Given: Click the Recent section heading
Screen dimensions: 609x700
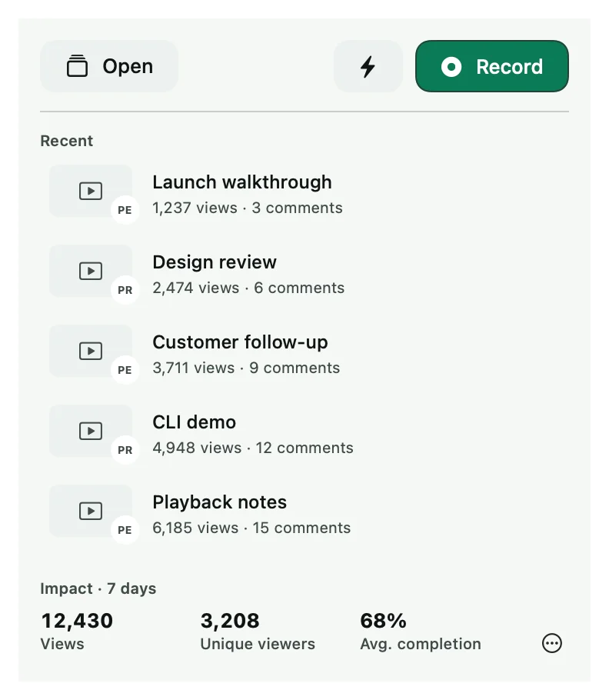Looking at the screenshot, I should pos(66,141).
